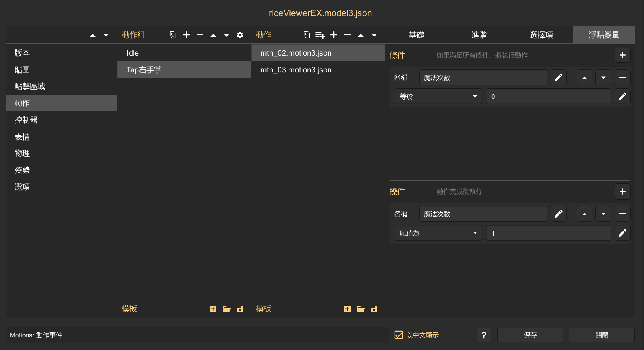Add a new motion group with plus icon
Image resolution: width=644 pixels, height=350 pixels.
coord(186,35)
